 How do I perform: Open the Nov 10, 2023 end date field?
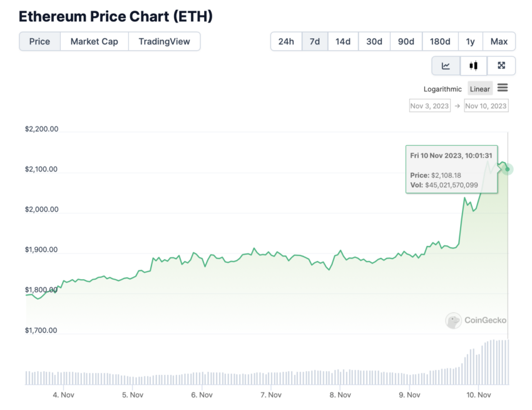click(x=486, y=106)
